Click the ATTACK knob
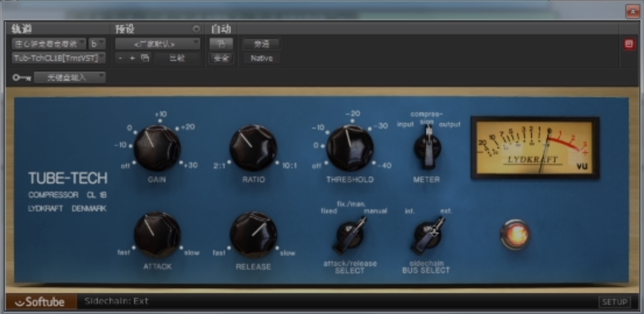Screen dimensions: 644x314 click(x=157, y=235)
